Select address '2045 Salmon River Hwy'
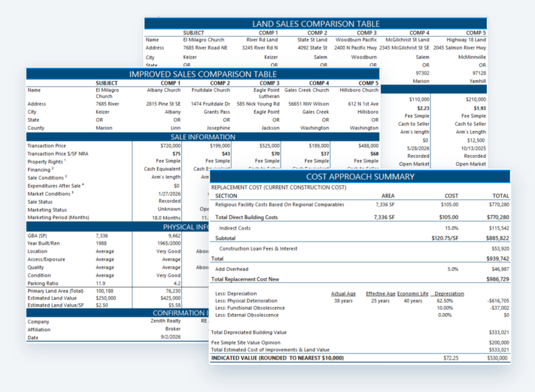 [x=460, y=47]
